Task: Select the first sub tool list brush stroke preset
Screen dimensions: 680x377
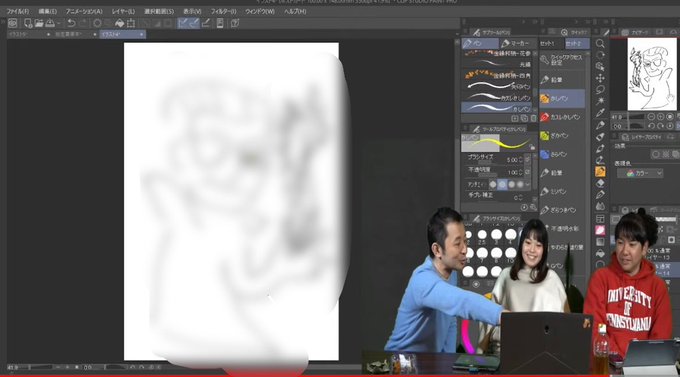Action: point(497,53)
